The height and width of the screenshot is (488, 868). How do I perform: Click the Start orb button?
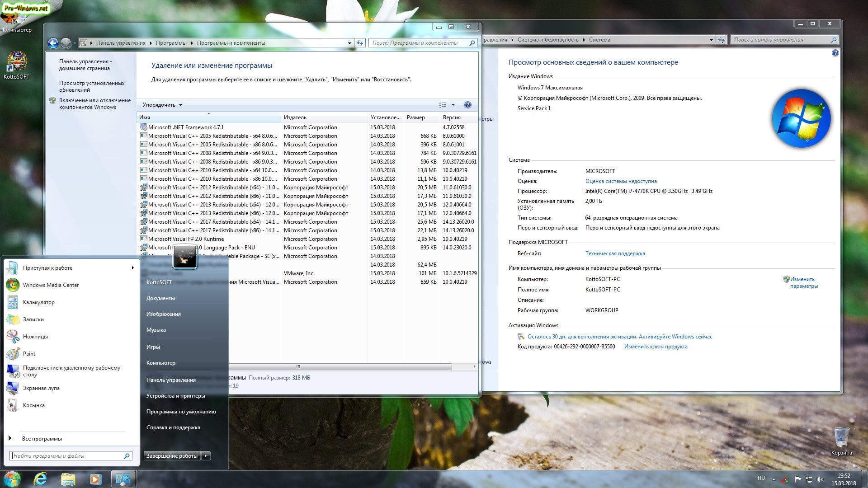pos(12,479)
